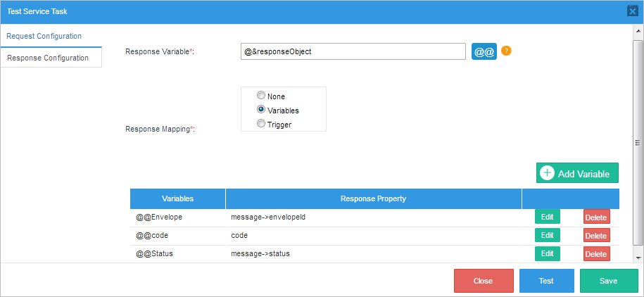This screenshot has width=644, height=297.
Task: Delete the @@Status variable mapping
Action: click(x=596, y=254)
